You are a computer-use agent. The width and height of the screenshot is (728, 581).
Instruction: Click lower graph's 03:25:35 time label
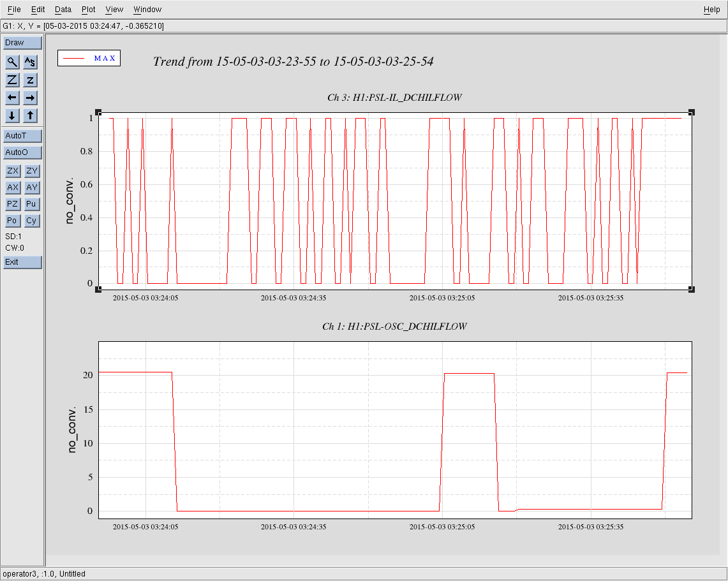[591, 527]
